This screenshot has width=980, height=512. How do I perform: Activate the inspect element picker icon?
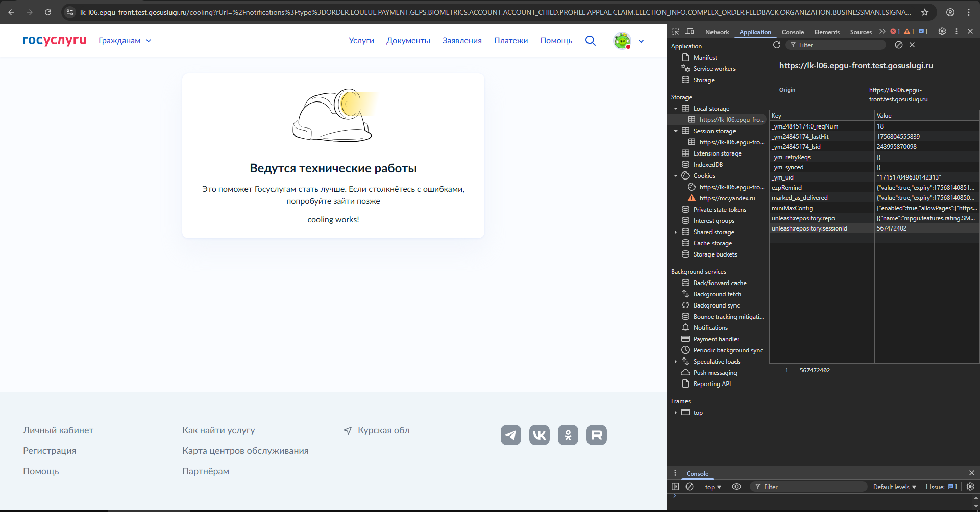click(675, 32)
